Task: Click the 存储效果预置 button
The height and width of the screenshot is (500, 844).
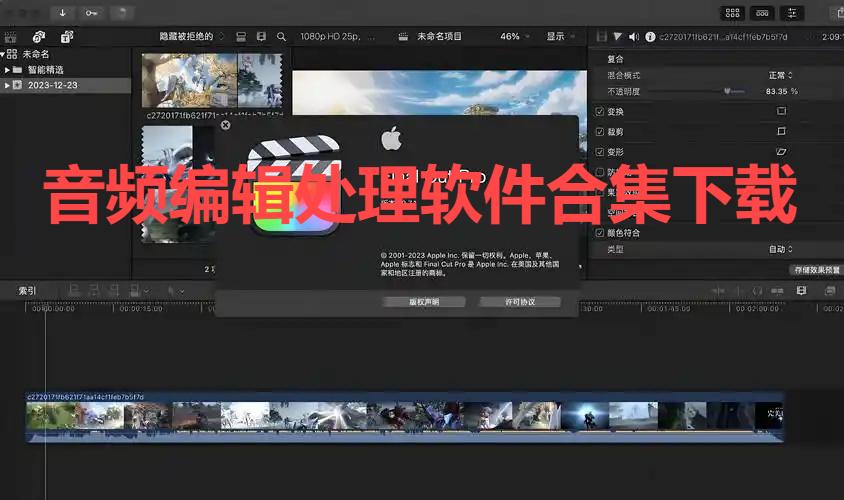Action: tap(817, 270)
